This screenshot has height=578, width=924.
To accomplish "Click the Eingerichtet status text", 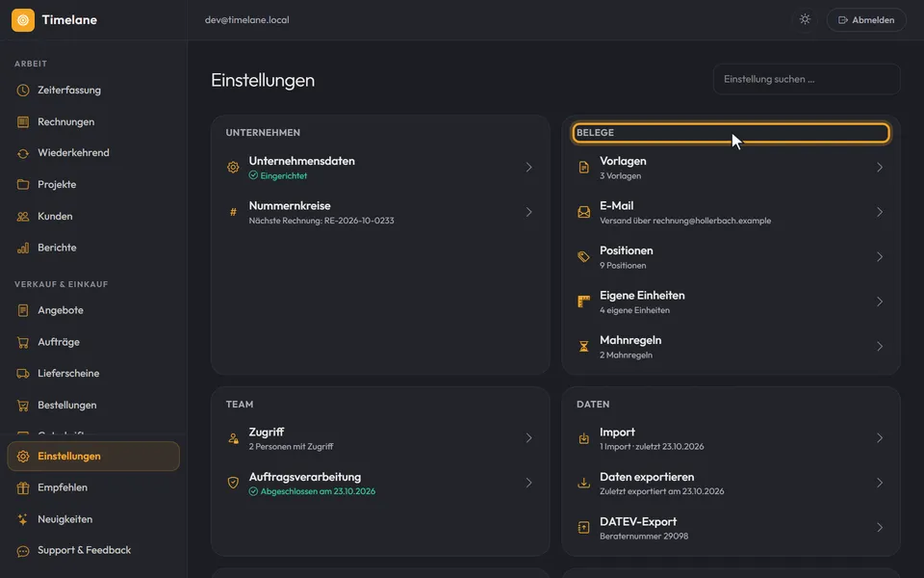I will (283, 175).
